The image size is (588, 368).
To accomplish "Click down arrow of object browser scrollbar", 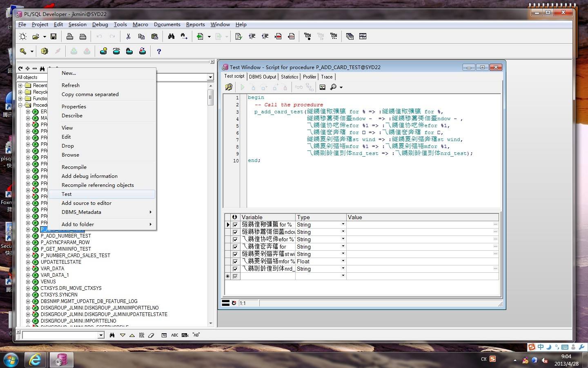I will [211, 323].
